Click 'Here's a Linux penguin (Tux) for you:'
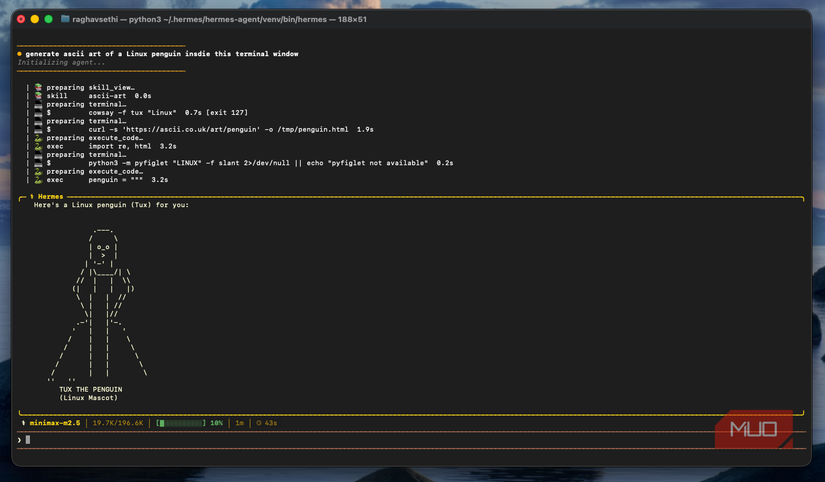 [x=112, y=205]
